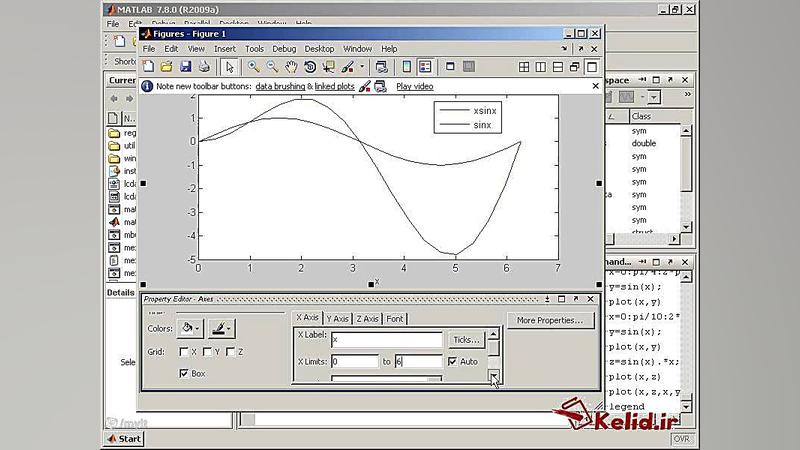Screen dimensions: 800x450
Task: Open the brush color dropdown arrow
Action: [x=362, y=67]
